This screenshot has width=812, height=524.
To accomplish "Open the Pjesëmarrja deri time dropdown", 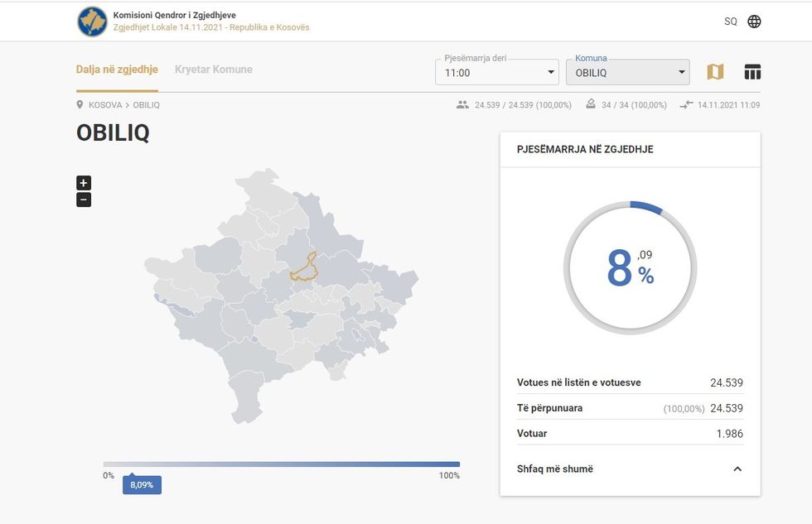I will pyautogui.click(x=497, y=73).
